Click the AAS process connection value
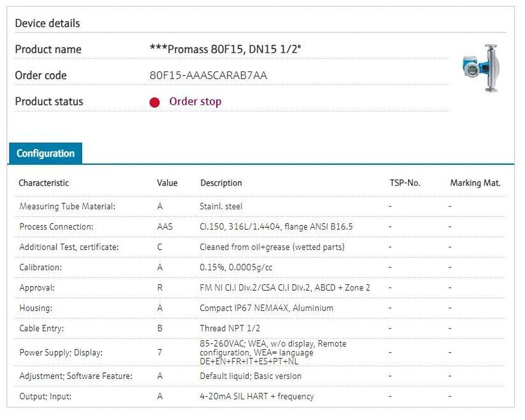525x420 pixels. click(165, 227)
